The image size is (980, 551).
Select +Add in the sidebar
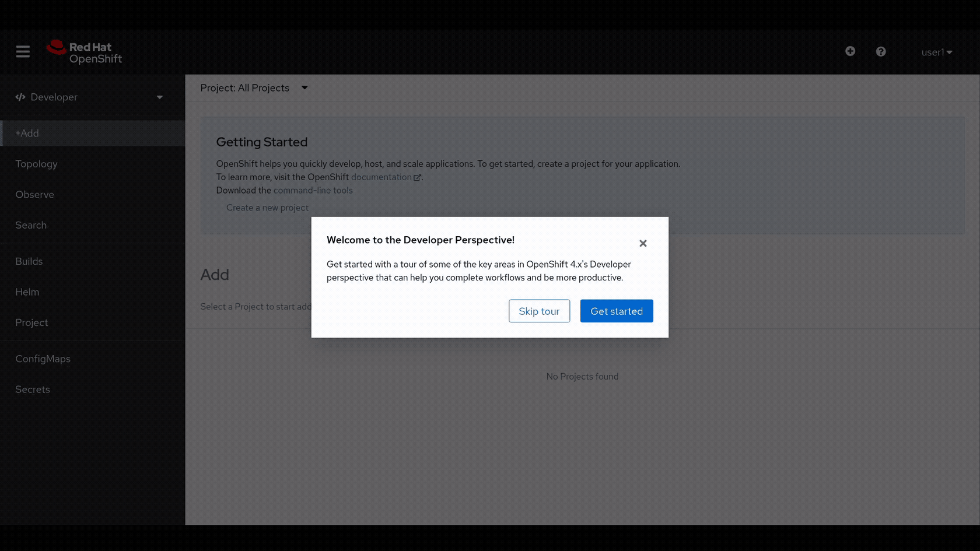click(x=27, y=134)
